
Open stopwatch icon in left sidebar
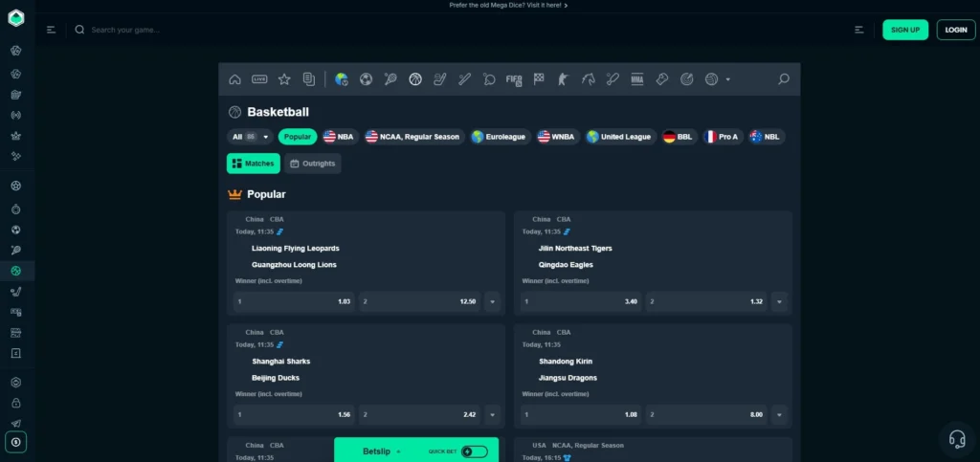point(16,209)
